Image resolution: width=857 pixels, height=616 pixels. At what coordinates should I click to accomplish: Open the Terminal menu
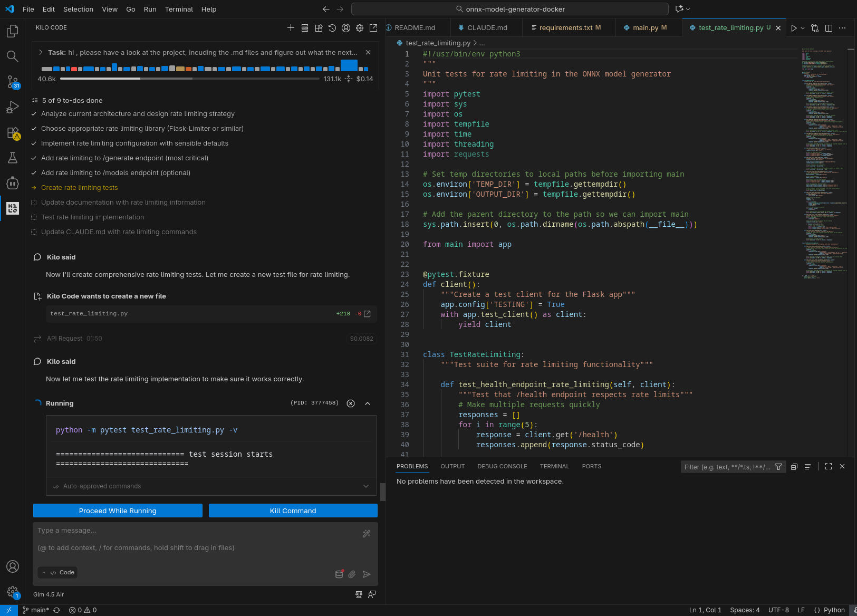[x=179, y=9]
